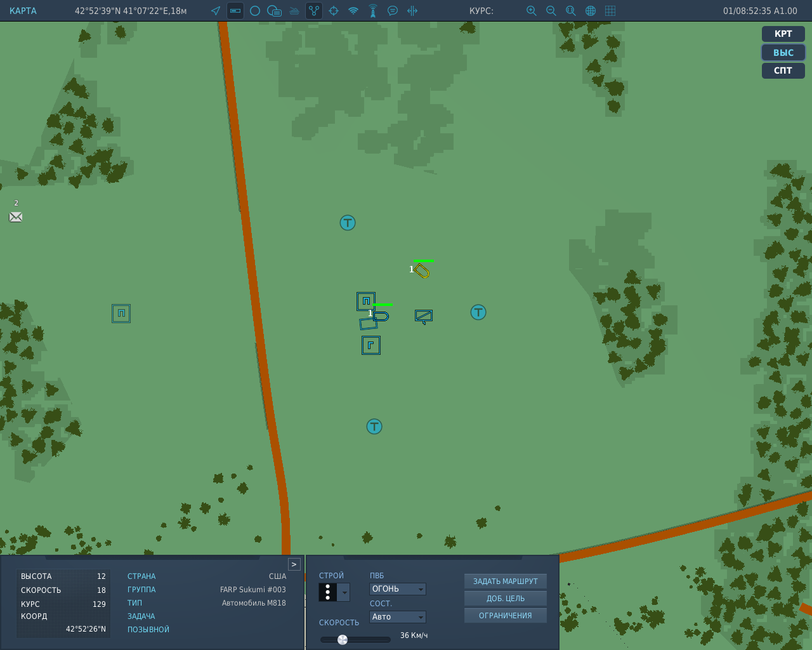Click the КУРС: label in top bar

(x=481, y=11)
